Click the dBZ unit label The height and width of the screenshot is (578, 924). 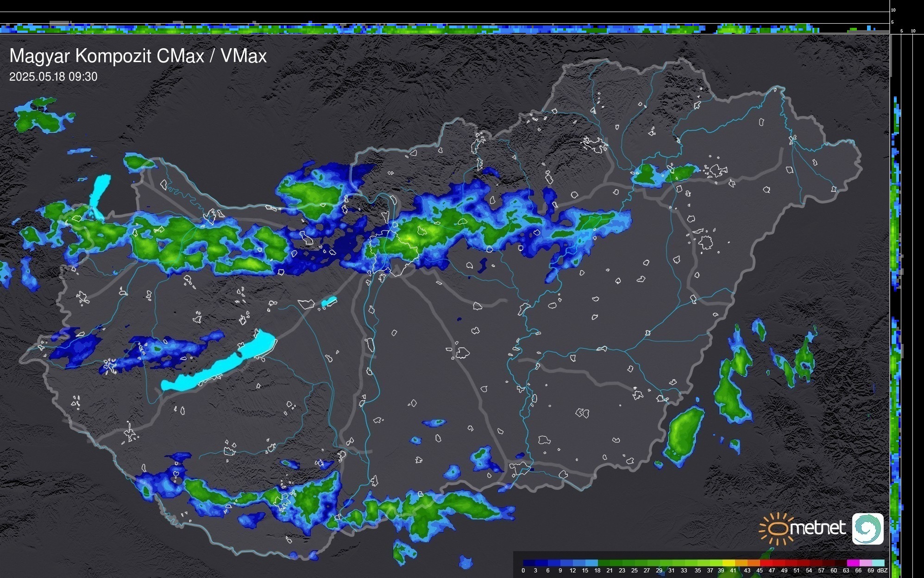click(882, 571)
